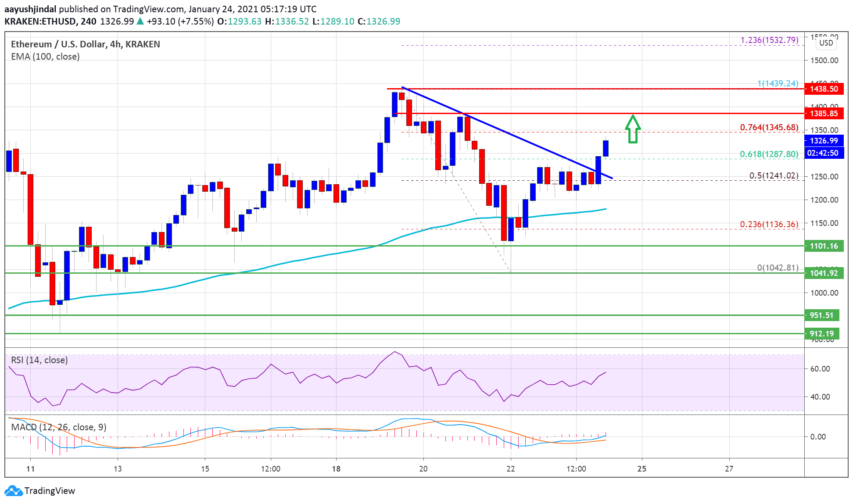
Task: Click the 'EMA (100, close)' indicator label
Action: (45, 57)
